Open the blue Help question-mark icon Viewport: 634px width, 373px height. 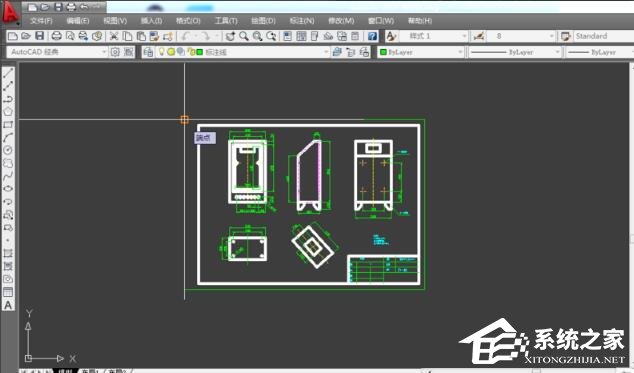372,36
